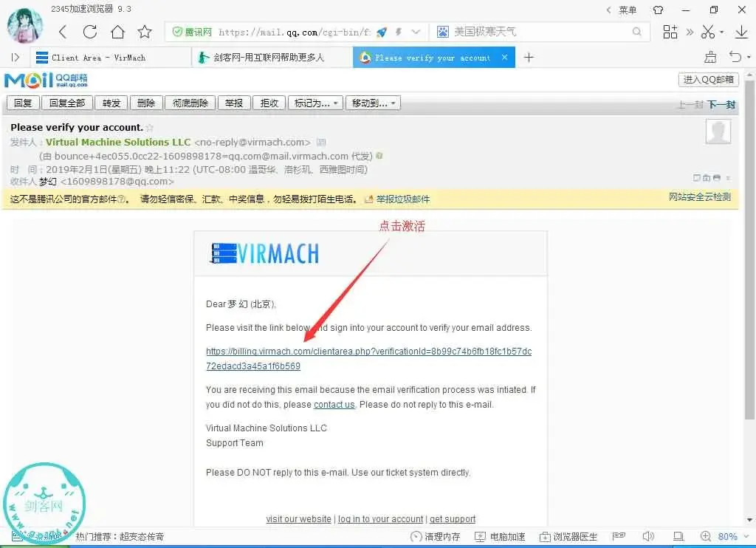Image resolution: width=756 pixels, height=548 pixels.
Task: Click the 回复 reply button
Action: coord(23,103)
